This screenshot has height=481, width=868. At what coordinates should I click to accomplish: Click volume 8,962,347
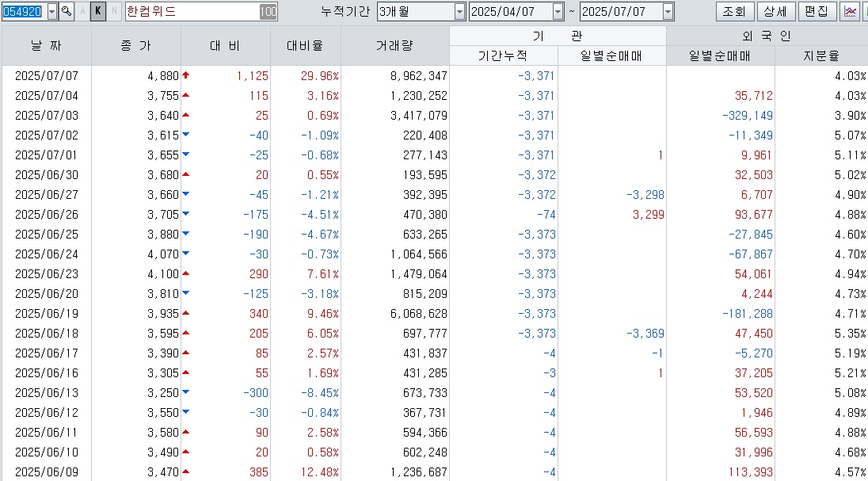(x=418, y=76)
